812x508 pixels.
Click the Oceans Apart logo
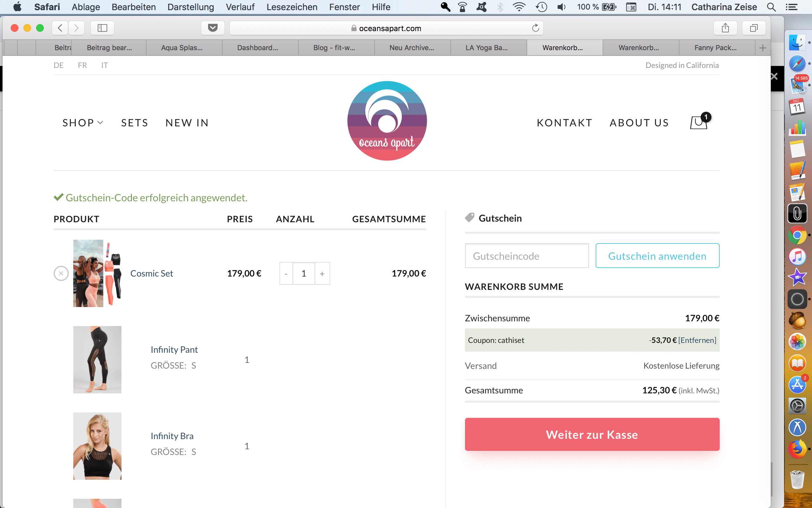[387, 121]
